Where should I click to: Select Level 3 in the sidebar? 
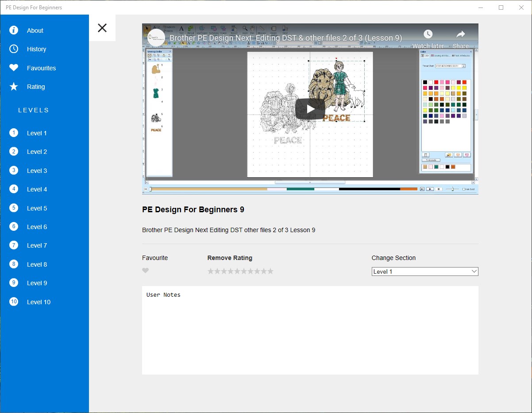click(x=37, y=171)
